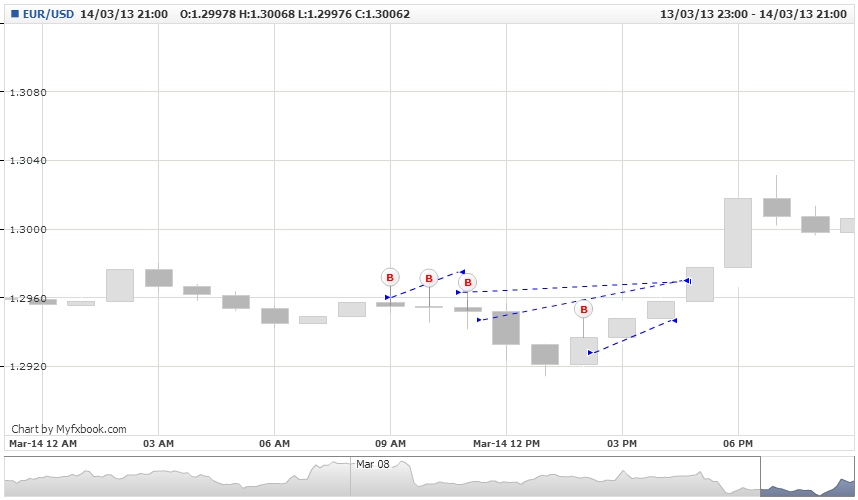This screenshot has width=858, height=500.
Task: Click the B trade marker at 09 AM
Action: [390, 278]
